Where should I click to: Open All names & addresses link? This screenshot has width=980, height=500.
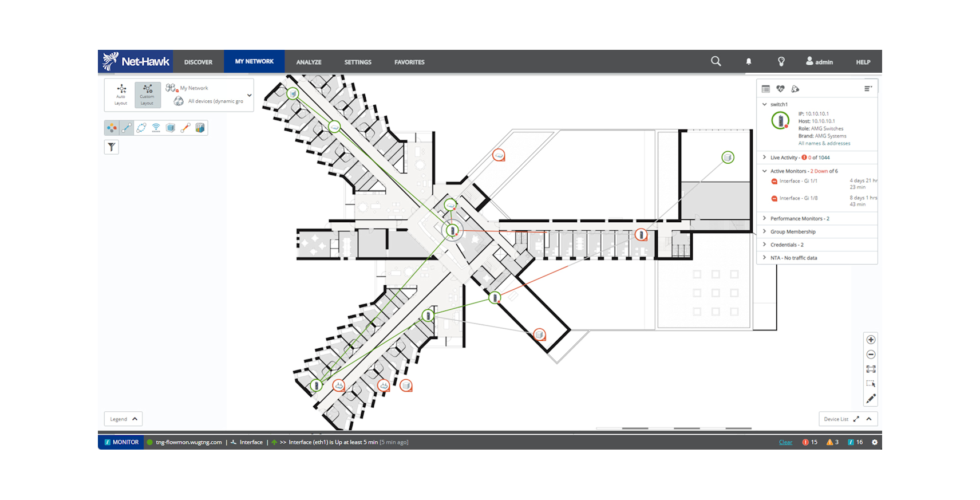824,143
